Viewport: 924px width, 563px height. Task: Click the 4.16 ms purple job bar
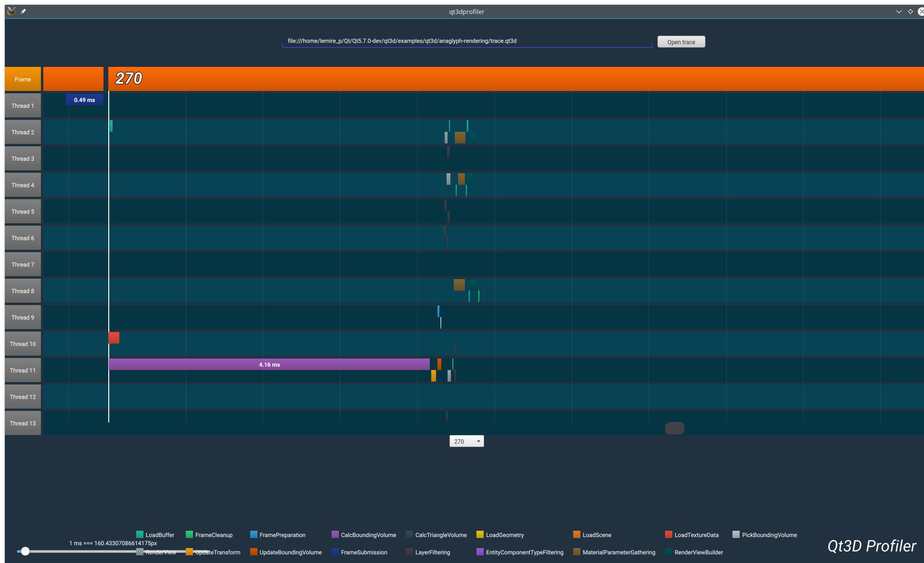coord(269,364)
